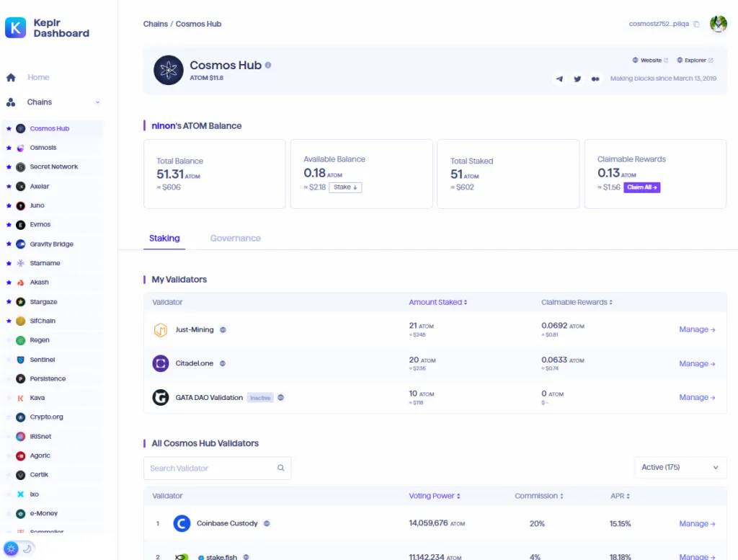Click the info icon next to Coinbase Custody
738x560 pixels.
(267, 524)
